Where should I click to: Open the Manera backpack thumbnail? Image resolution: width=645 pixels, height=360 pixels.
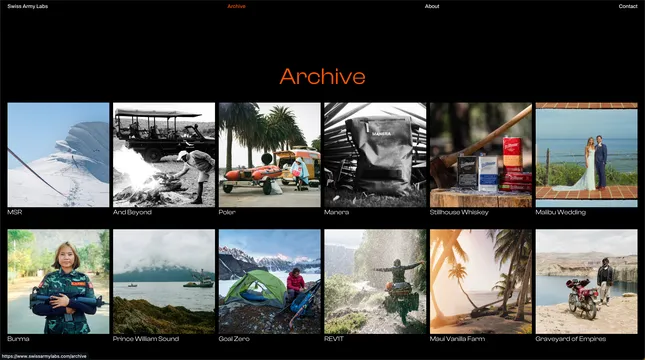pyautogui.click(x=375, y=155)
